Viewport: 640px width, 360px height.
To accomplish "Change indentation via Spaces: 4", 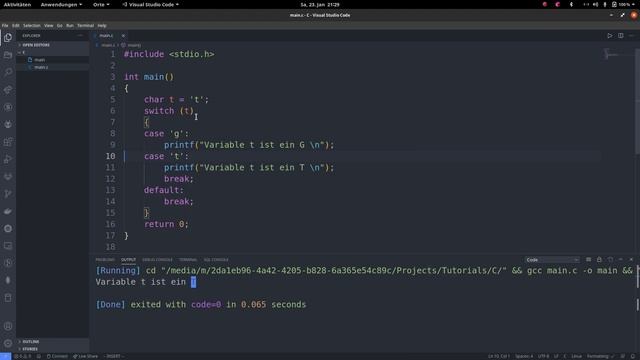I will (x=524, y=356).
